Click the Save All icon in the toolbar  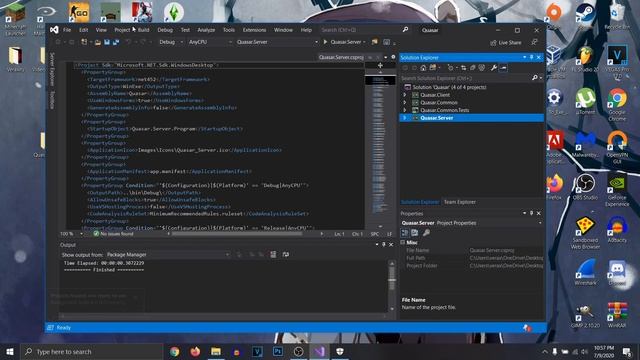(x=116, y=42)
